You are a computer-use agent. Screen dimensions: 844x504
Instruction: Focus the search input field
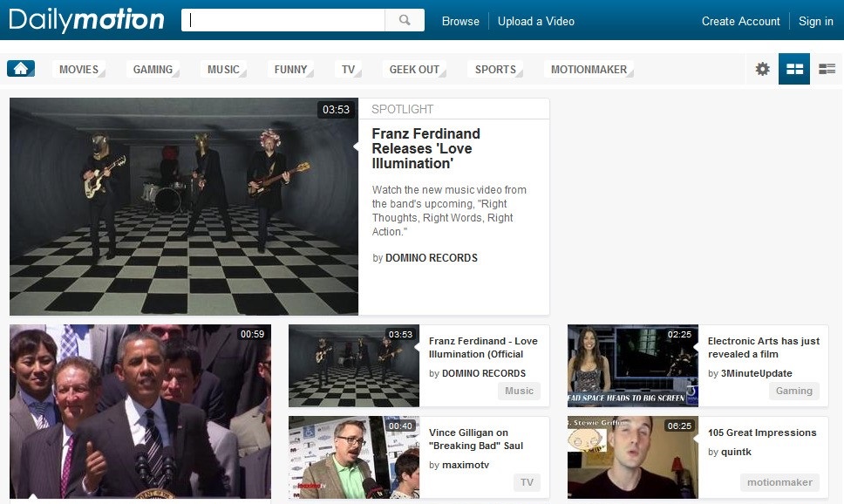point(283,20)
